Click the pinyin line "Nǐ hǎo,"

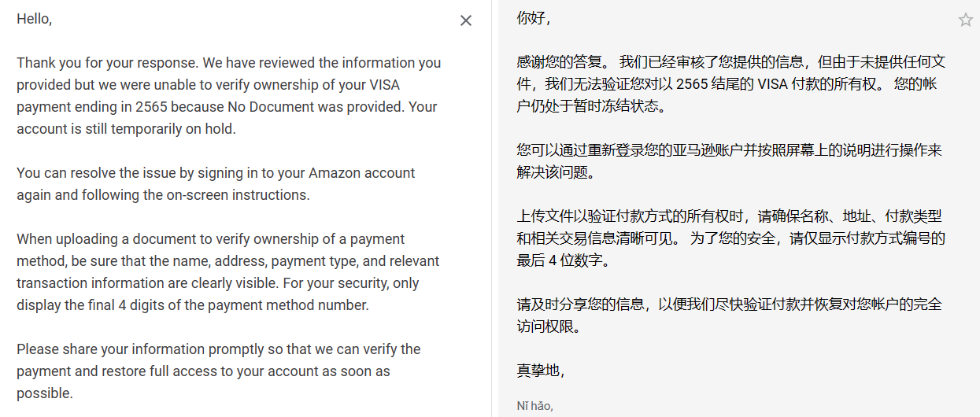pos(535,406)
